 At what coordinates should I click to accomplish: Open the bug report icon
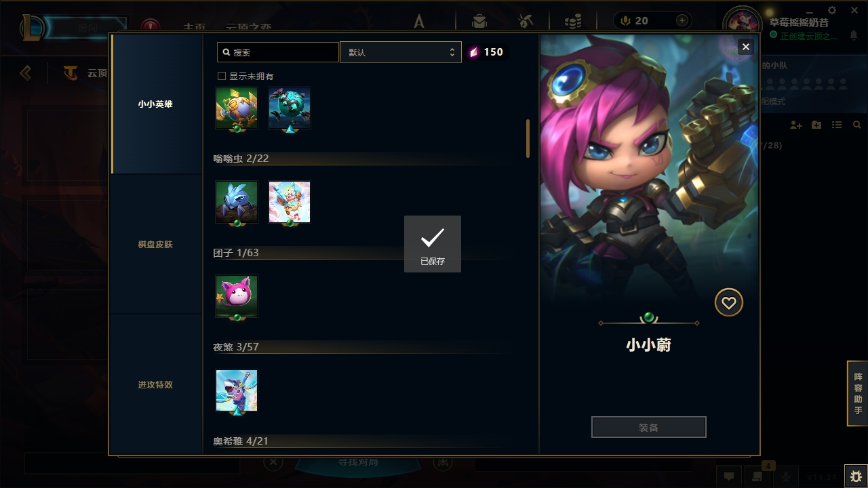pyautogui.click(x=855, y=476)
